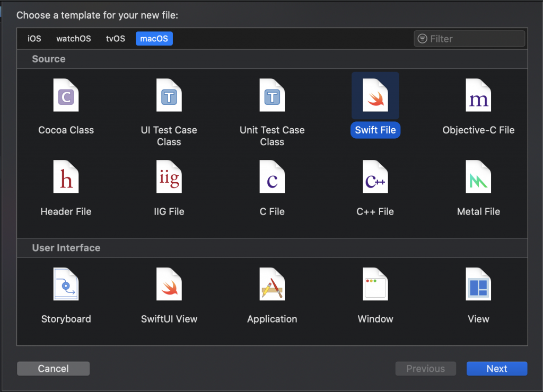Choose the UI Test Case Class icon
The width and height of the screenshot is (543, 392).
[169, 95]
